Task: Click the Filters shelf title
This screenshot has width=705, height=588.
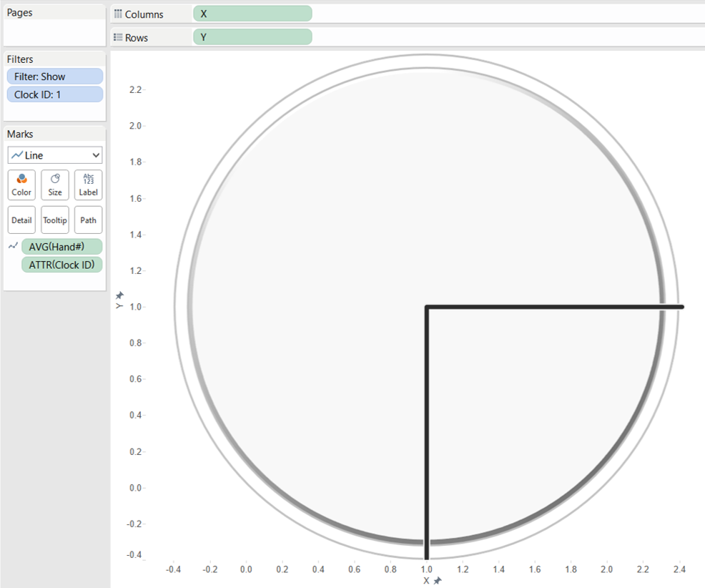Action: pos(20,59)
